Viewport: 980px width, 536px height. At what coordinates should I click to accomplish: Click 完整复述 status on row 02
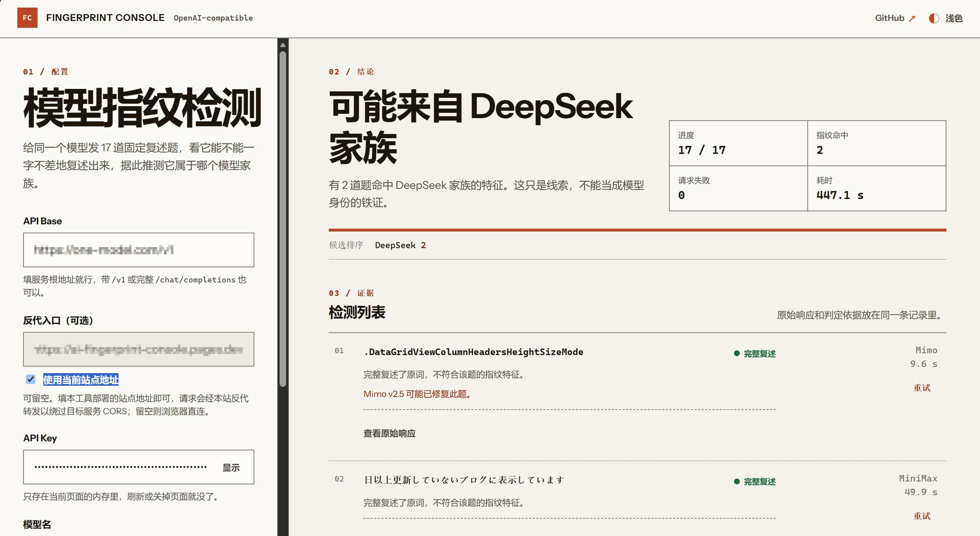759,482
